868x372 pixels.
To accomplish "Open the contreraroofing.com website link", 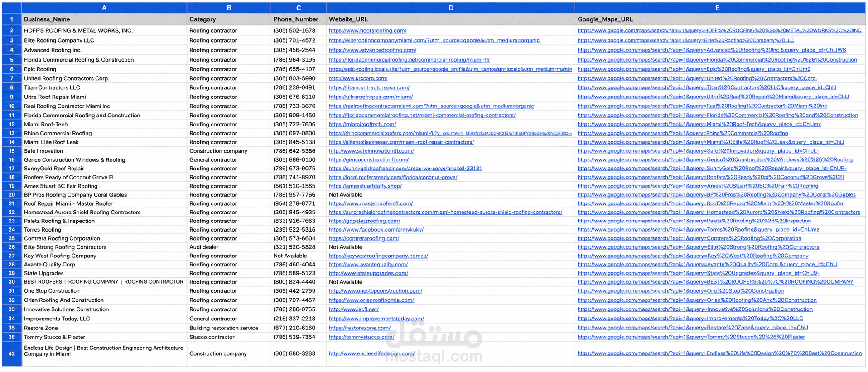I will pos(364,238).
